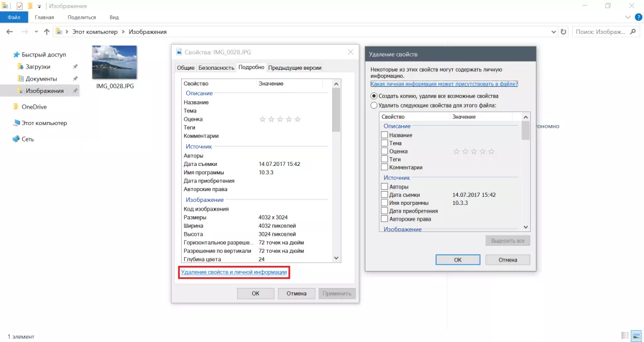
Task: Open Explorer Help question icon
Action: (x=639, y=17)
